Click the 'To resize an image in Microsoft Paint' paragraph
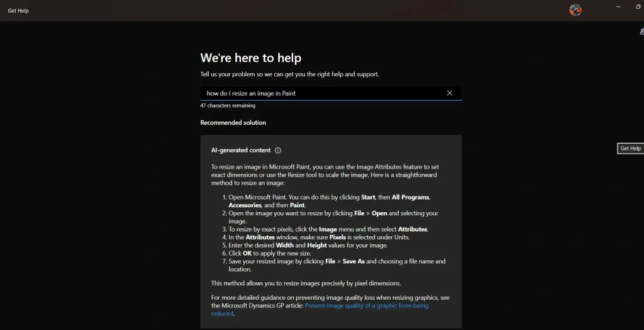The height and width of the screenshot is (330, 644). pyautogui.click(x=325, y=175)
